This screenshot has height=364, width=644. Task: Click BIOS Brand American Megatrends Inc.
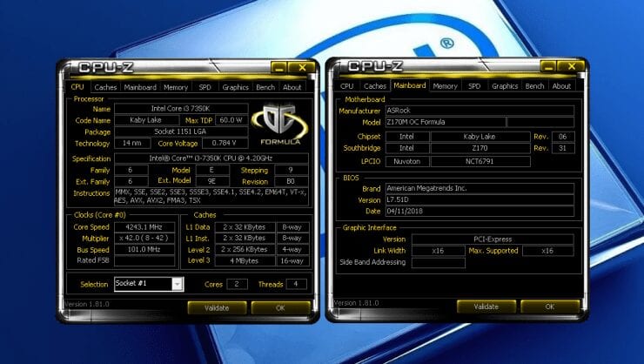point(480,188)
